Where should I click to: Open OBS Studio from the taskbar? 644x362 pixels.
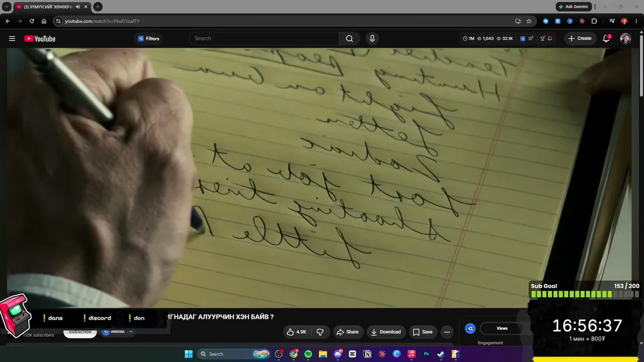(279, 354)
